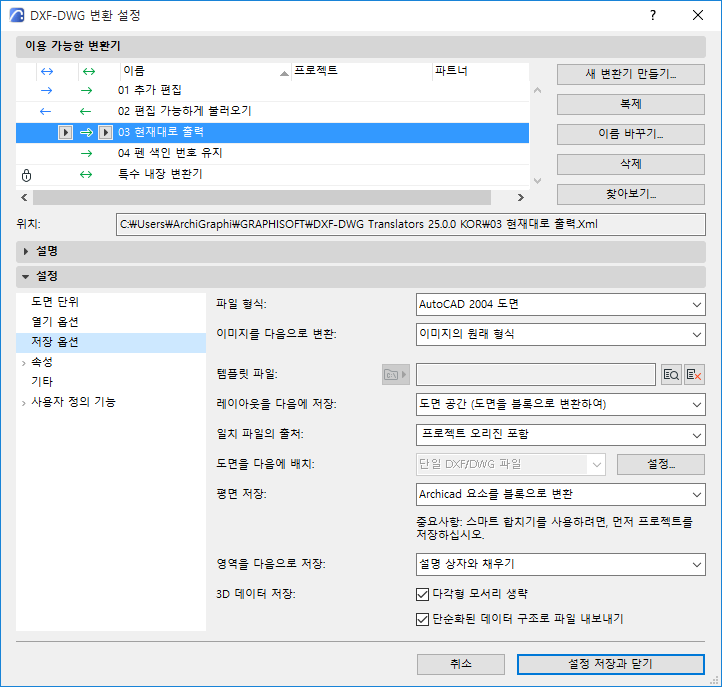The height and width of the screenshot is (687, 722).
Task: Click the help question mark button
Action: (x=653, y=15)
